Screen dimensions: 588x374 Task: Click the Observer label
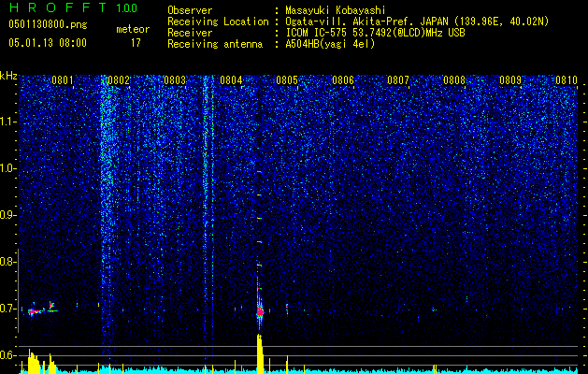(x=190, y=11)
